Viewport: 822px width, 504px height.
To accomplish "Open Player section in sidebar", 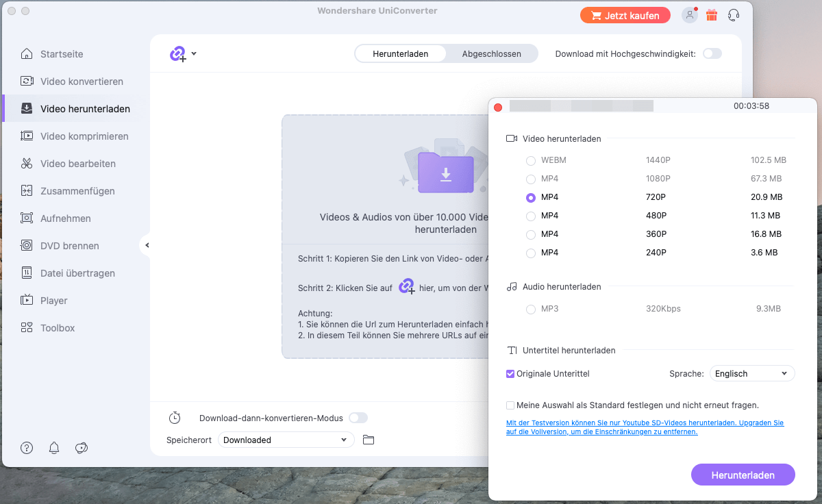I will (x=54, y=301).
